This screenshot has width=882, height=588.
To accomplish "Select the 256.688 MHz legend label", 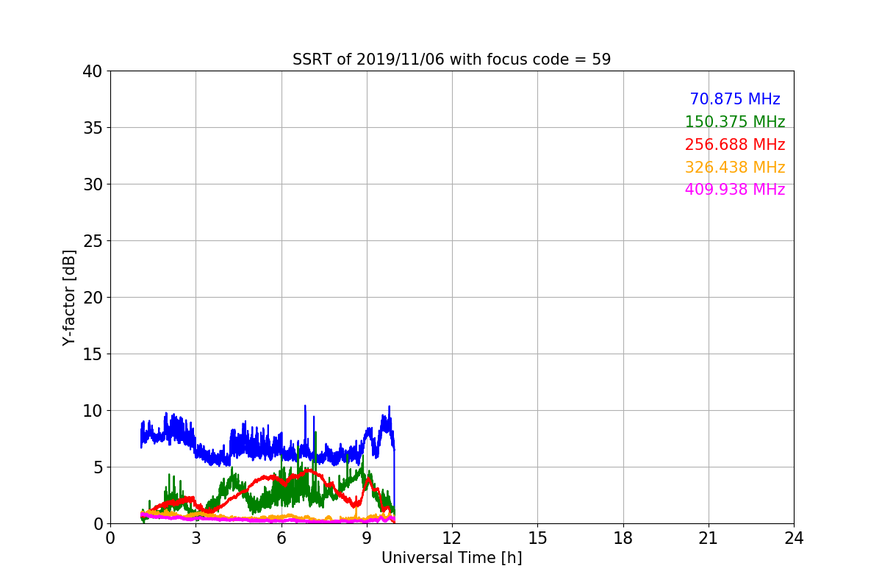I will pos(735,145).
